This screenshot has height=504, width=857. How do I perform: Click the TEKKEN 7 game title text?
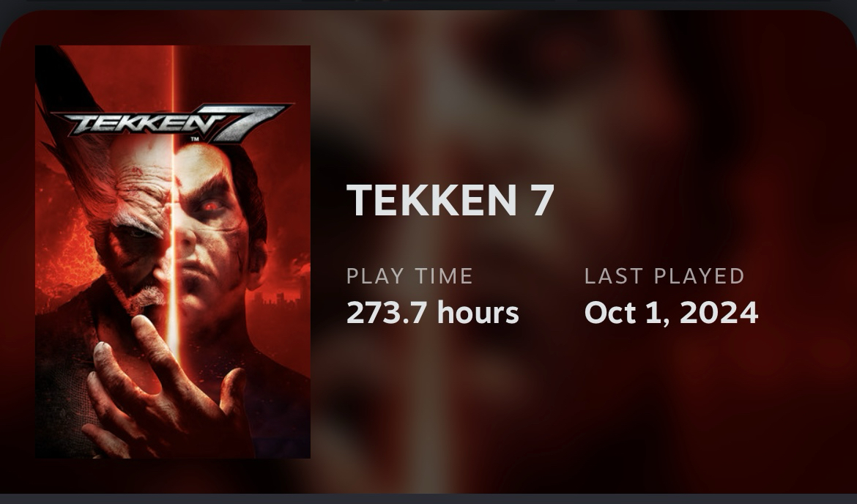(450, 200)
